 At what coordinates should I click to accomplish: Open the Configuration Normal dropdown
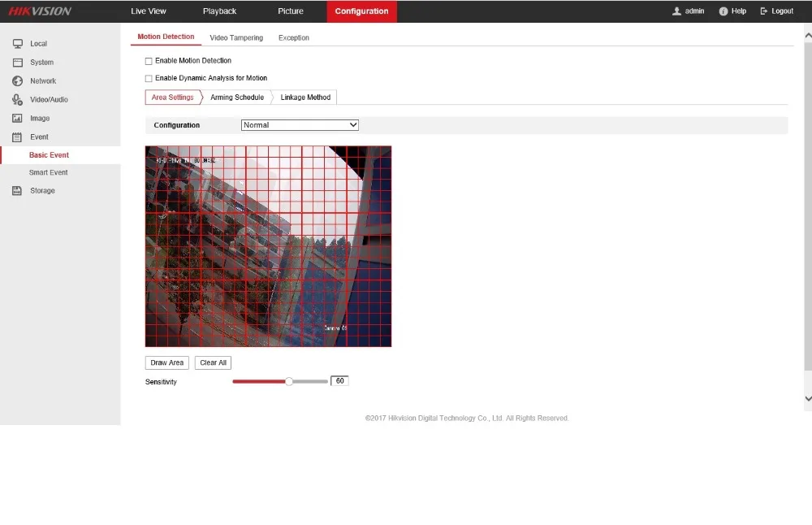click(300, 125)
